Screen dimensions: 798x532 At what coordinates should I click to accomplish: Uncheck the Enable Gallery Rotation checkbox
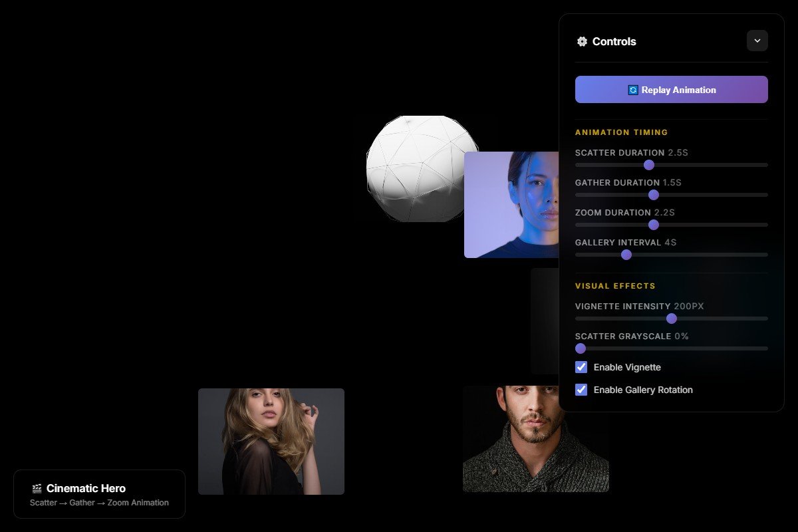[581, 390]
